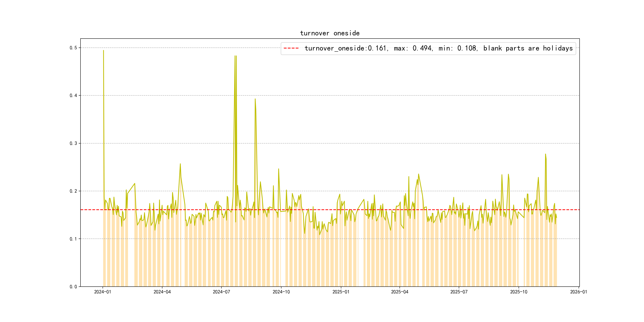644x322 pixels.
Task: Select the 2025-07 x-axis date label
Action: point(459,292)
